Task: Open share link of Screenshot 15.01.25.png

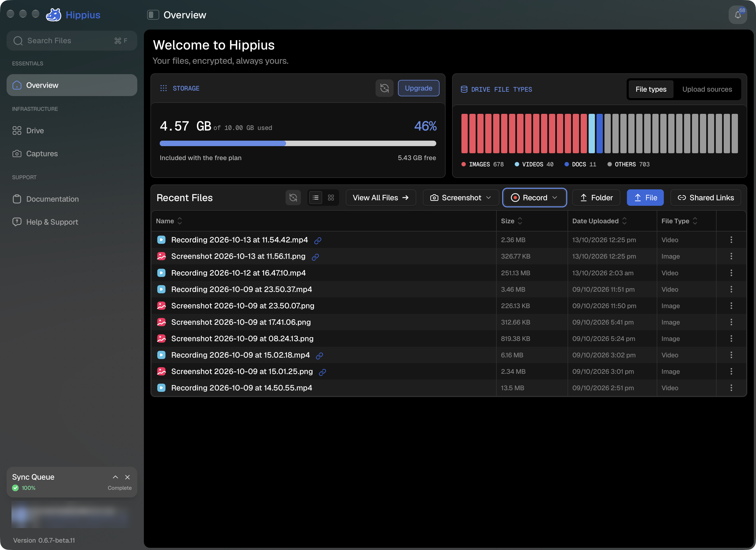Action: 322,372
